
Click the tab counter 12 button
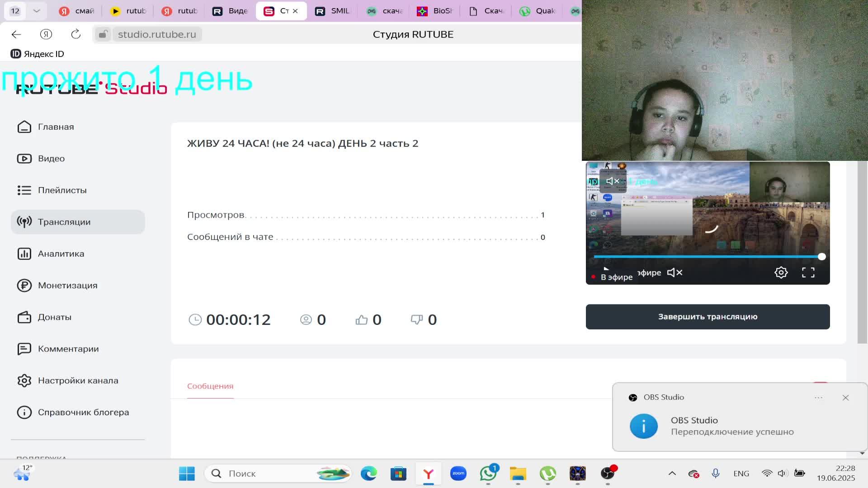[x=15, y=11]
